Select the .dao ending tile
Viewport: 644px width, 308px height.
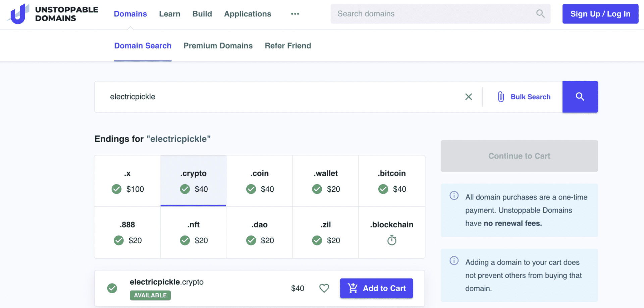259,233
